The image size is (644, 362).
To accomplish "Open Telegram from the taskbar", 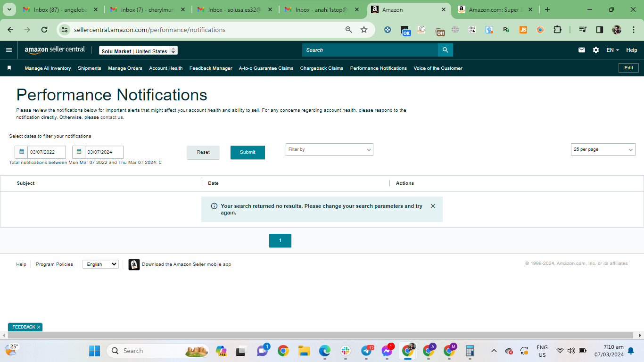I will point(367,351).
